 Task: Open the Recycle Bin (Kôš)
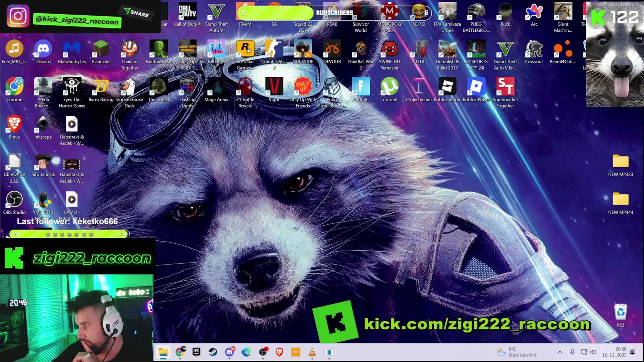620,316
